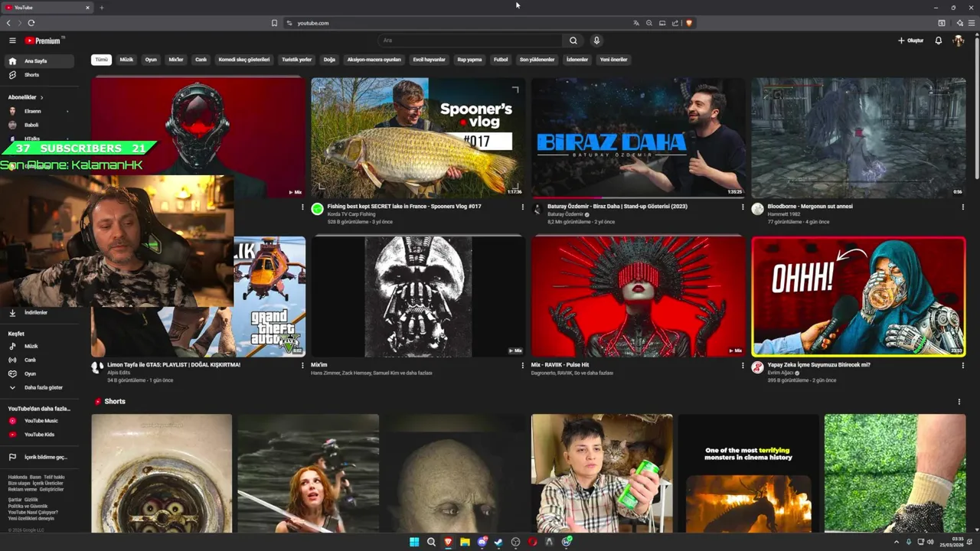Image resolution: width=980 pixels, height=551 pixels.
Task: Click the search magnifier button
Action: [x=573, y=41]
